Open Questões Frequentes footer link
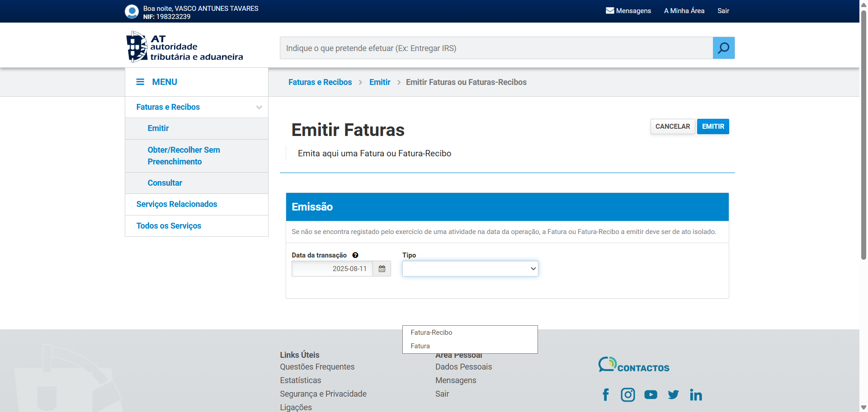The height and width of the screenshot is (412, 868). pos(317,367)
